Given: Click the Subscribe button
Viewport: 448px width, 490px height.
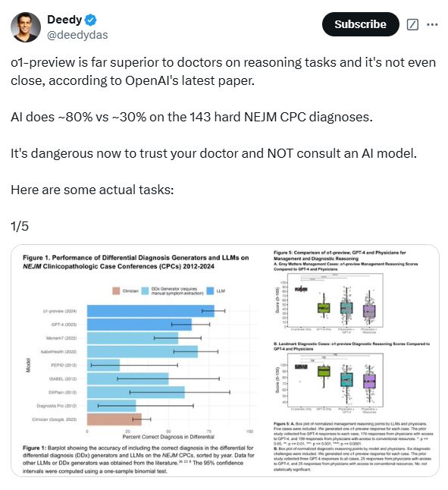Looking at the screenshot, I should [360, 24].
